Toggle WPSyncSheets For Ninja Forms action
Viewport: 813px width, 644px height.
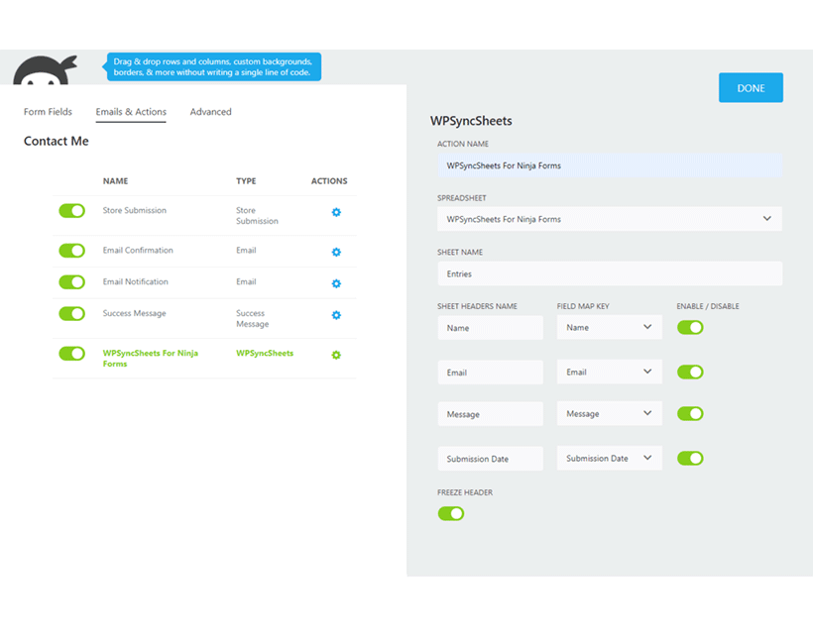[71, 354]
